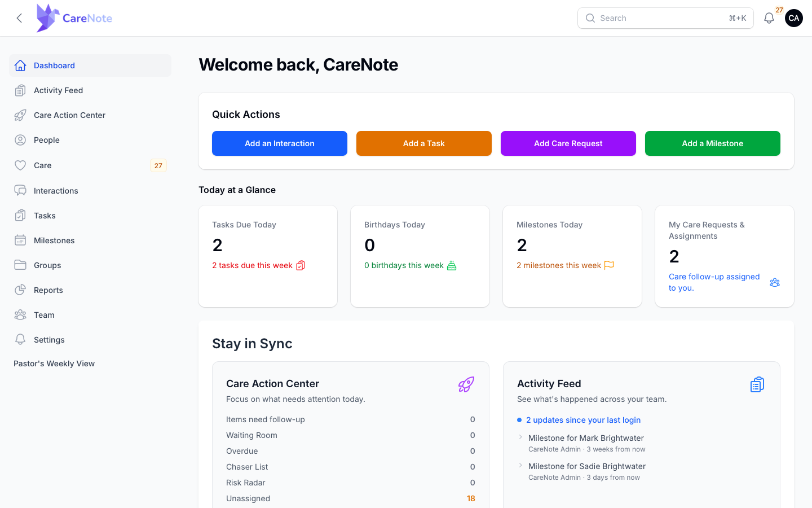Click the Settings bell icon in sidebar
Viewport: 812px width, 508px height.
[20, 340]
